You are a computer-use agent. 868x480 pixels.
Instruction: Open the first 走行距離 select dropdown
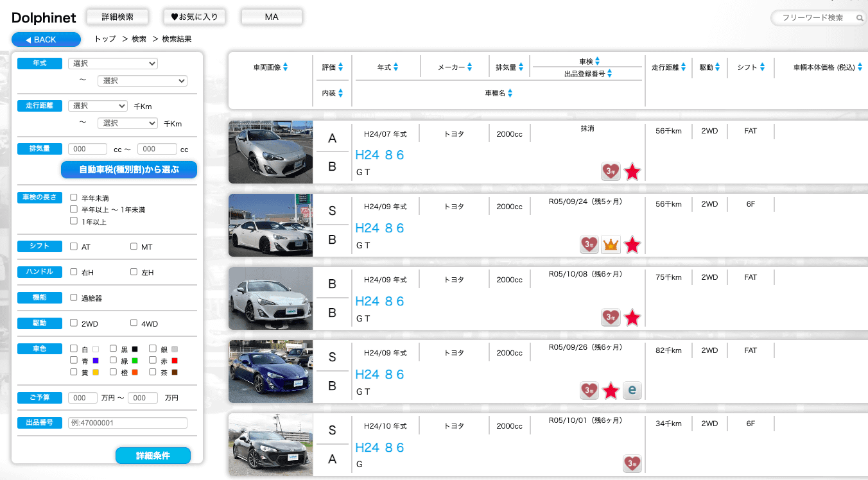[98, 106]
